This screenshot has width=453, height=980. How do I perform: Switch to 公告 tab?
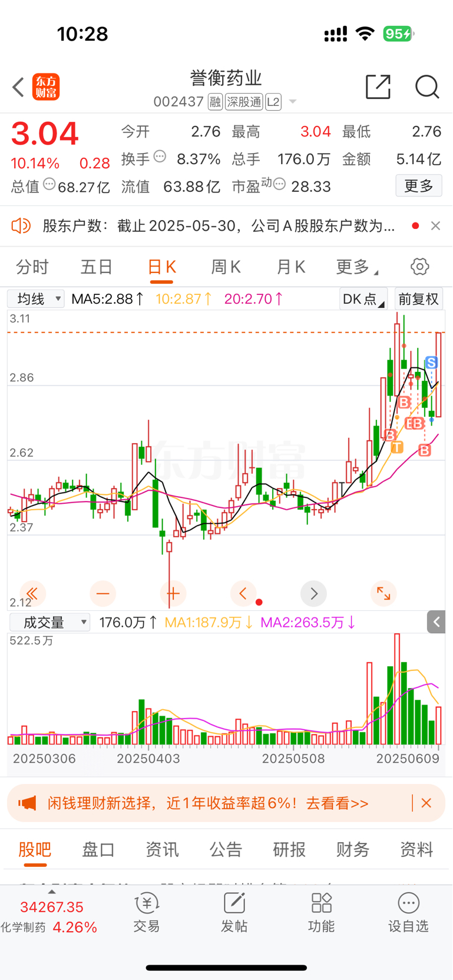pos(226,849)
